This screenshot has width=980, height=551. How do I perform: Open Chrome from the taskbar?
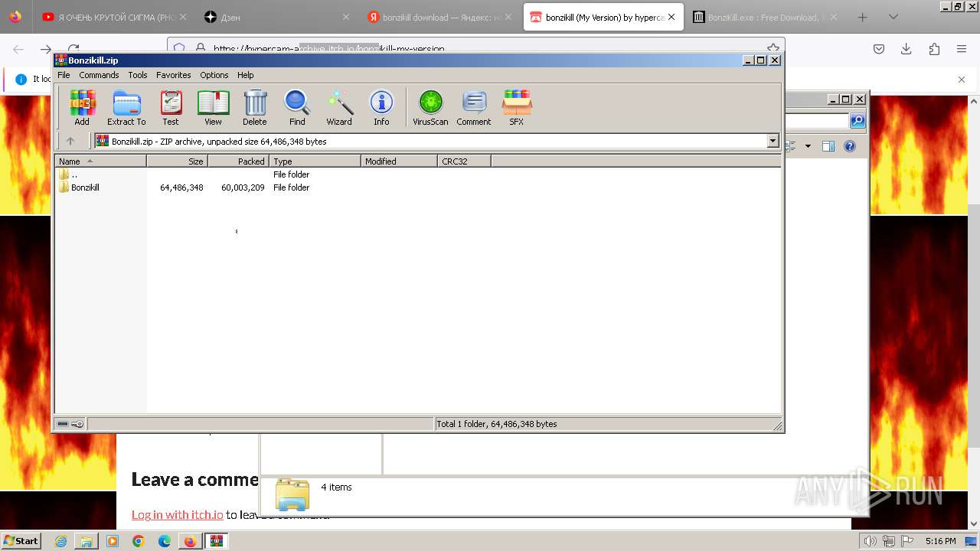(x=139, y=541)
